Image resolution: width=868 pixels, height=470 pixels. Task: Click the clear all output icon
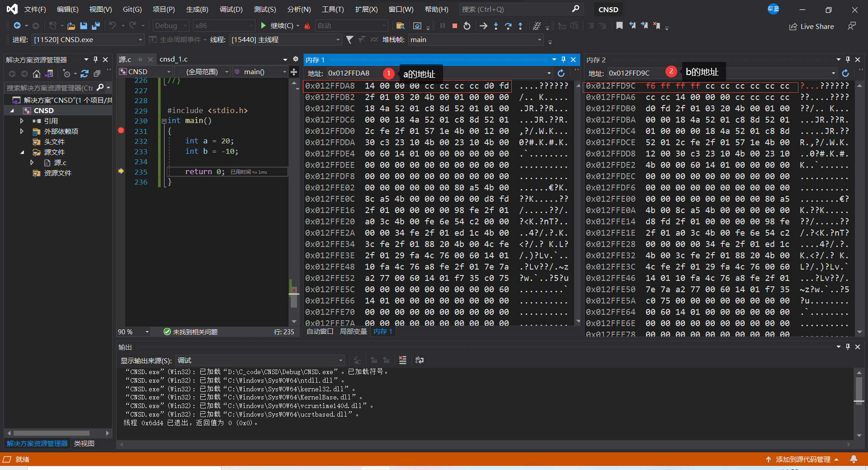click(403, 360)
